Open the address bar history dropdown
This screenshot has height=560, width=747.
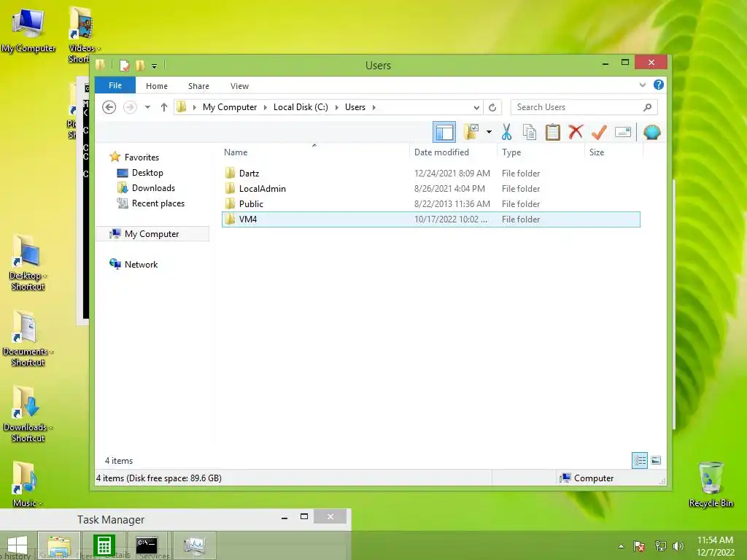click(x=476, y=107)
